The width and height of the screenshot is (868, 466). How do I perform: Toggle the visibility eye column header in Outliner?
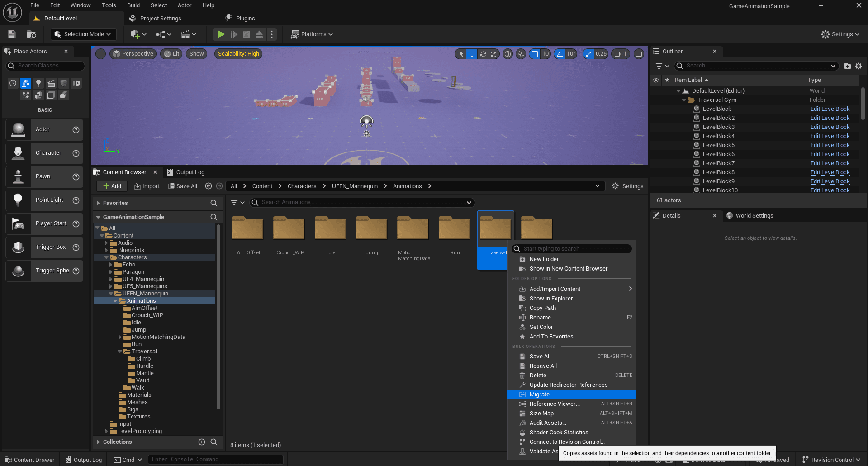pos(656,80)
